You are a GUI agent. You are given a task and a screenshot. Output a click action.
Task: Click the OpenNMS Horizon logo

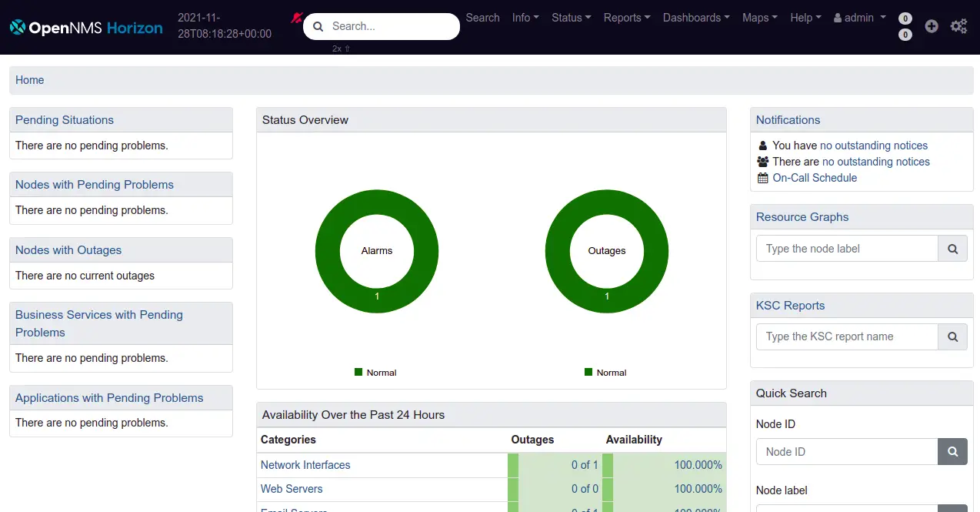click(86, 28)
